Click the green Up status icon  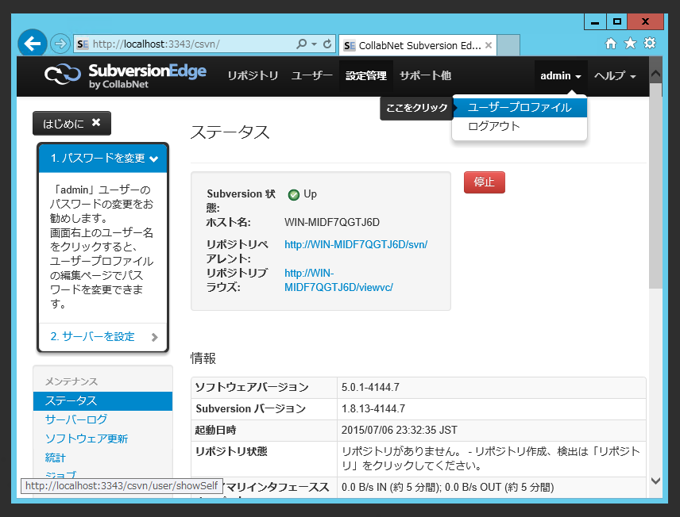click(x=294, y=195)
